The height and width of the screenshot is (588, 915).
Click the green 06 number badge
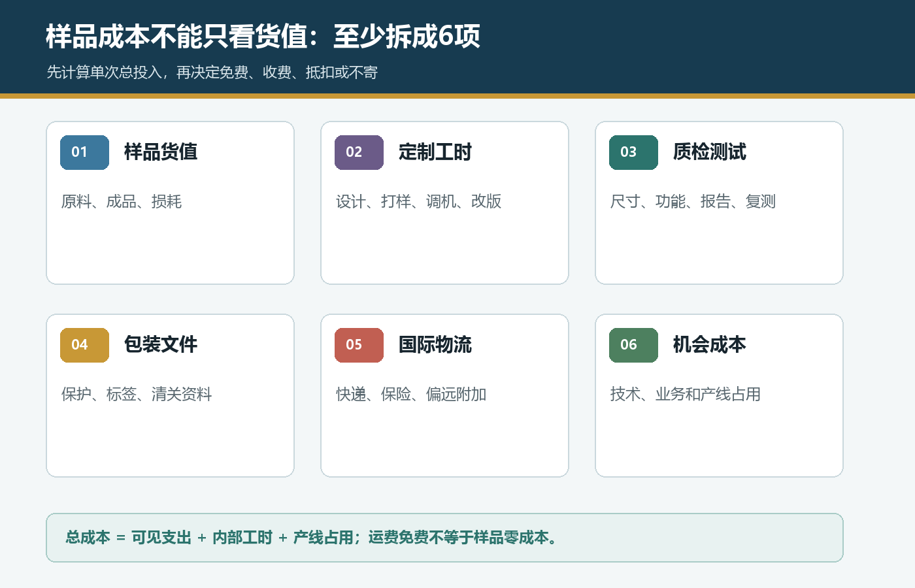tap(633, 345)
